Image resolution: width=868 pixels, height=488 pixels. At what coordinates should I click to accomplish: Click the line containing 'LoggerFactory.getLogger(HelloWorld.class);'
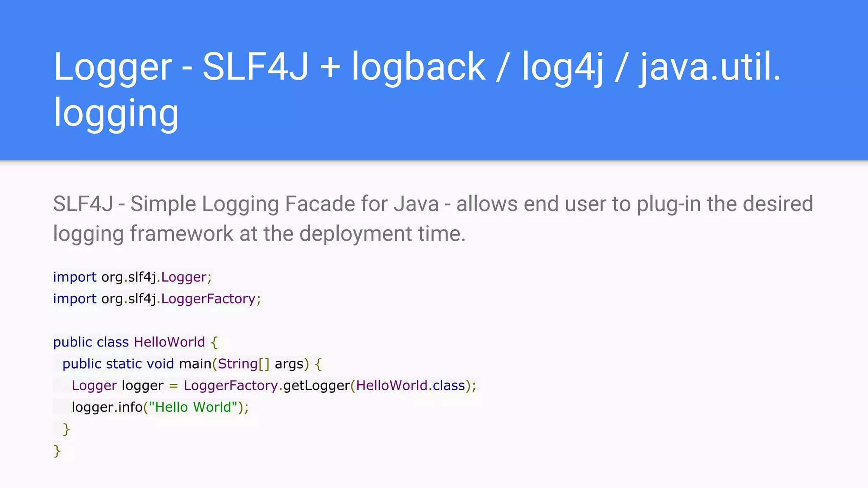pos(274,385)
